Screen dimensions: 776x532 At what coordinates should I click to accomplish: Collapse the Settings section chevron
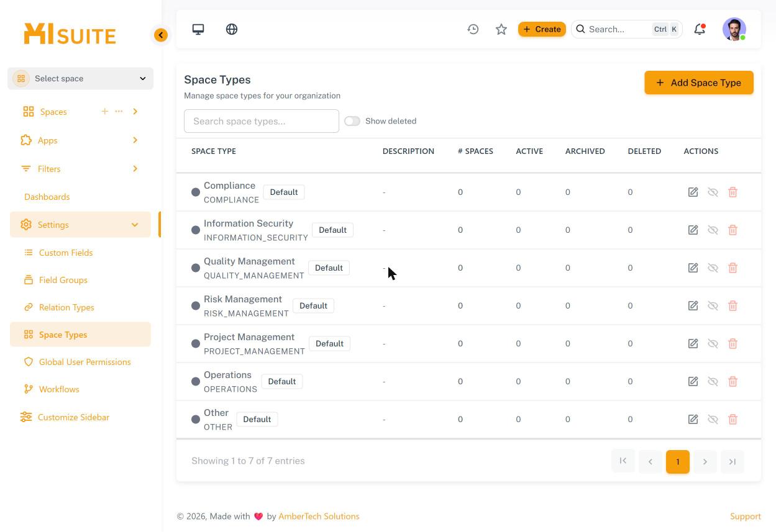pyautogui.click(x=135, y=225)
